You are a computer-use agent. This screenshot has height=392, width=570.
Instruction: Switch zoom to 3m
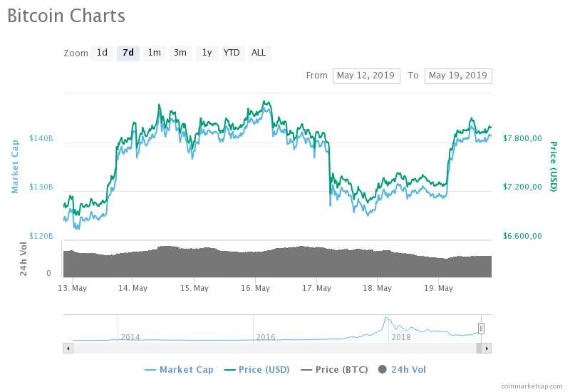pos(180,53)
